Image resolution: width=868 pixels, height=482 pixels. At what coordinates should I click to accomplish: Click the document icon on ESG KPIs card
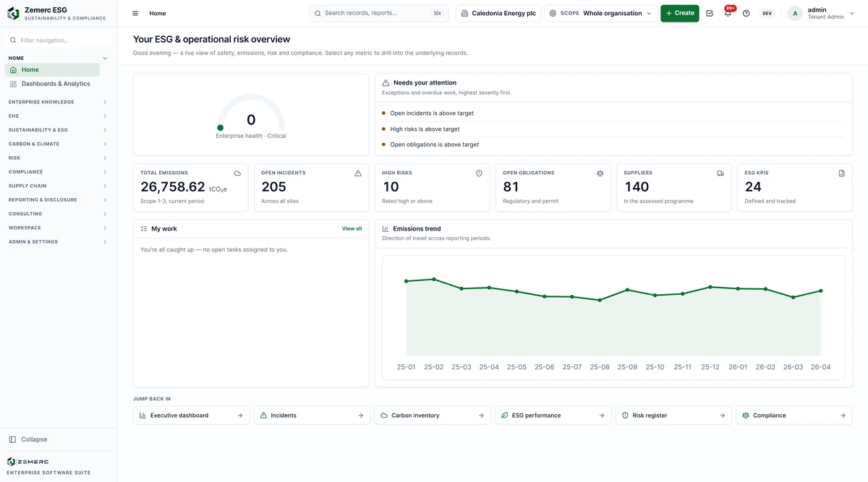841,173
